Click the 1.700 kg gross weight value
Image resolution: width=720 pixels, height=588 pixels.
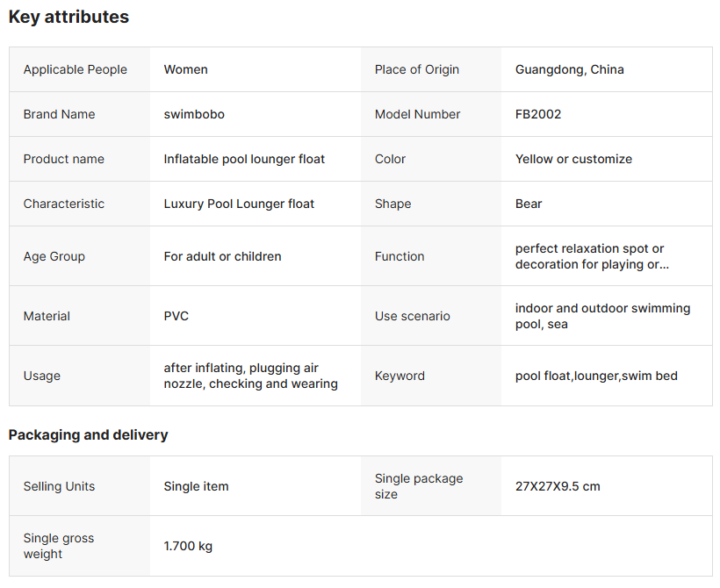tap(188, 546)
